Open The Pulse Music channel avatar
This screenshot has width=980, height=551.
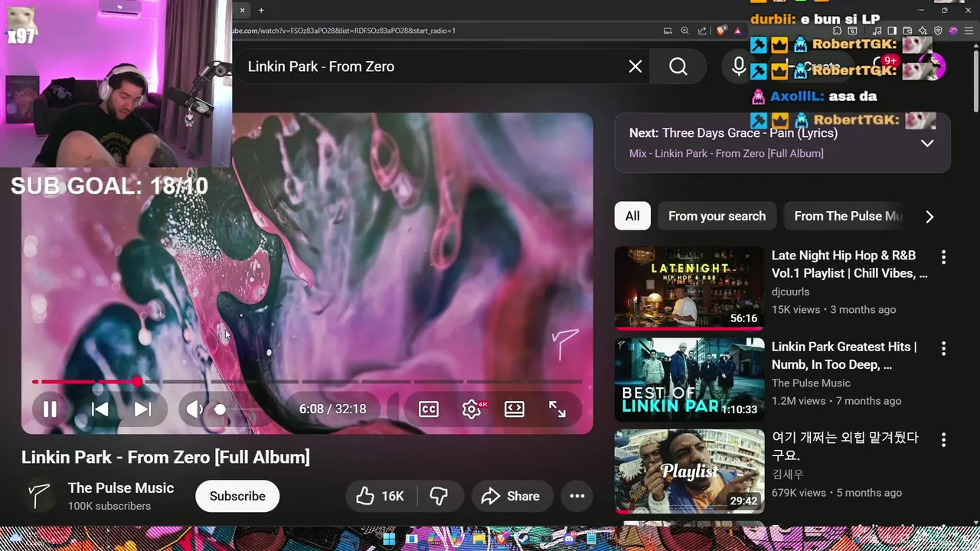tap(39, 496)
